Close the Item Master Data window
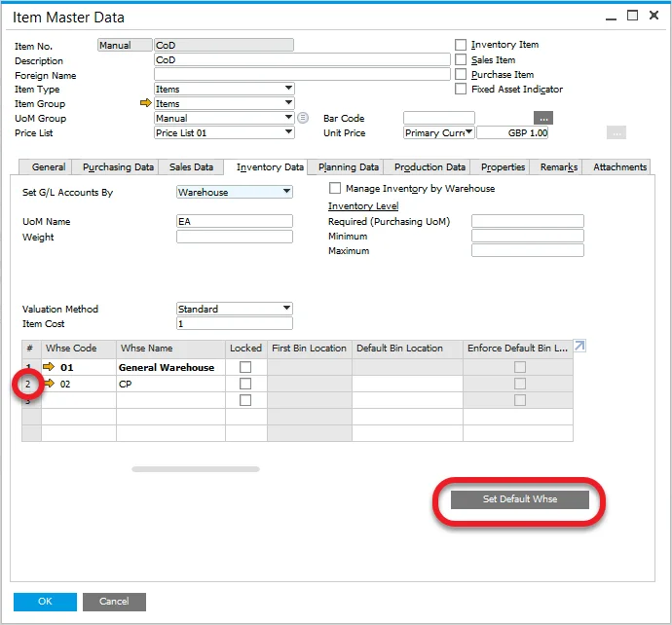This screenshot has width=672, height=625. pyautogui.click(x=654, y=16)
